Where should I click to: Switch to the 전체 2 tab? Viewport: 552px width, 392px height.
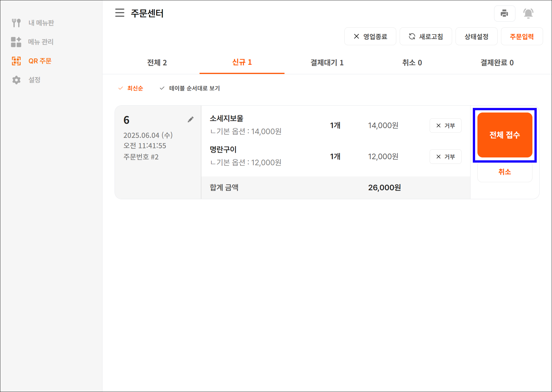157,63
